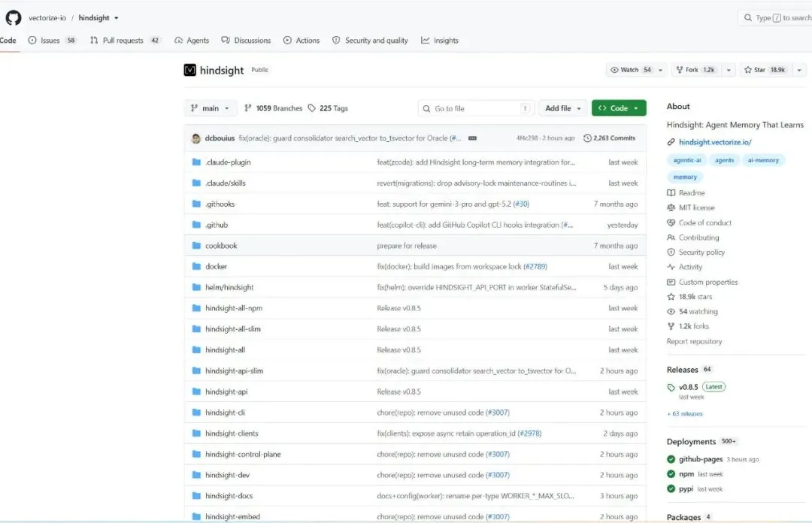Viewport: 812px width, 523px height.
Task: Expand the Fork options arrow
Action: 729,70
